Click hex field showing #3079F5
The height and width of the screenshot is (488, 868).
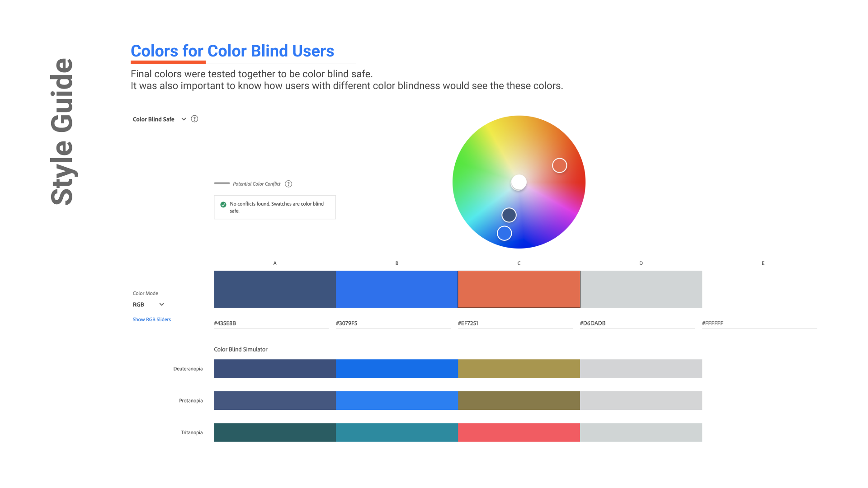(x=392, y=323)
